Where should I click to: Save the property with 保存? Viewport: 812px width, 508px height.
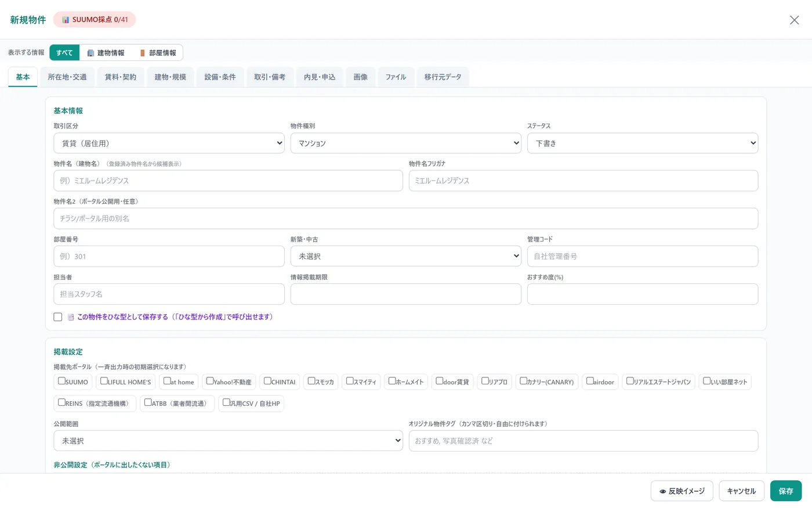click(786, 491)
